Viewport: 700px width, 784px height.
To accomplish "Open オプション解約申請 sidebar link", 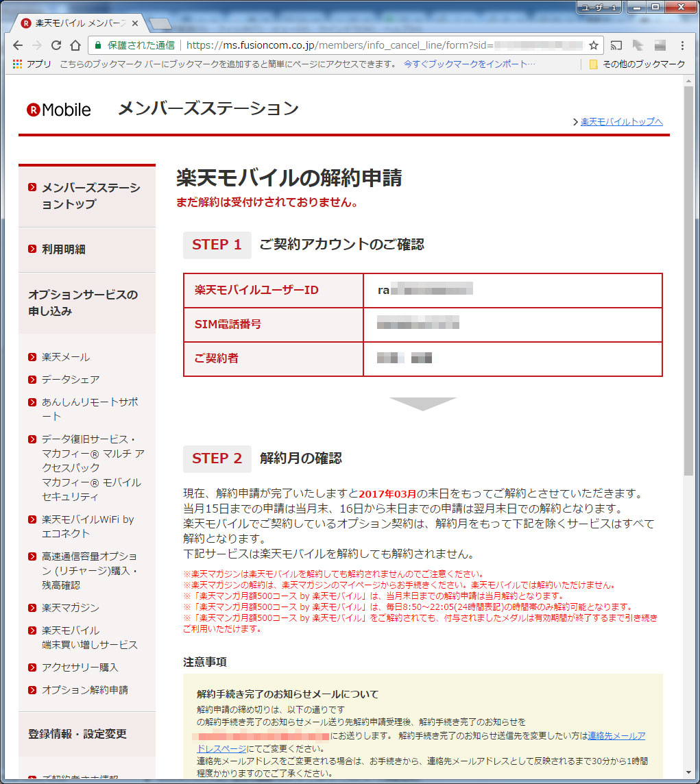I will point(84,690).
